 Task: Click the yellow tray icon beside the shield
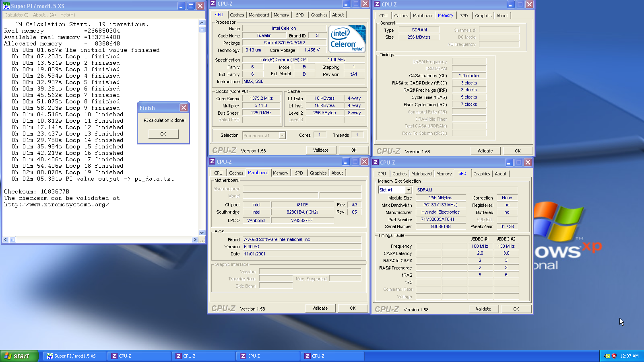[607, 356]
